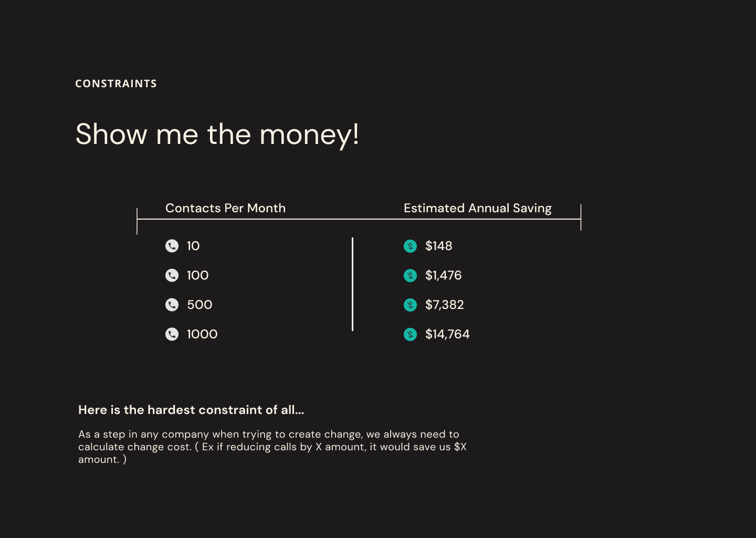Click the $1,476 saving value
This screenshot has height=538, width=756.
click(444, 275)
